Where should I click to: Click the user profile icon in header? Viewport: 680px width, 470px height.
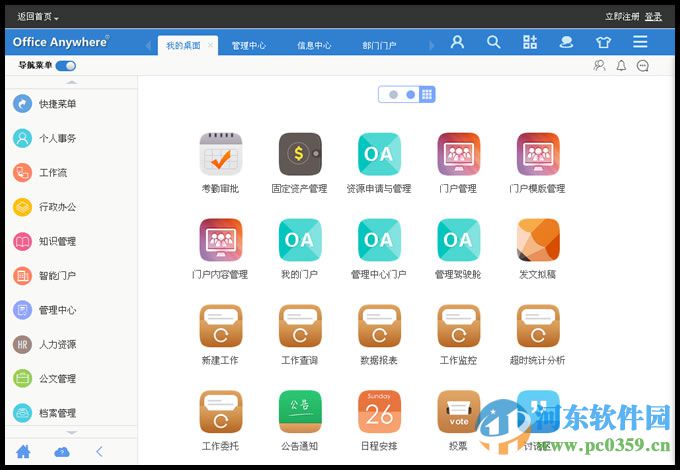pos(457,42)
